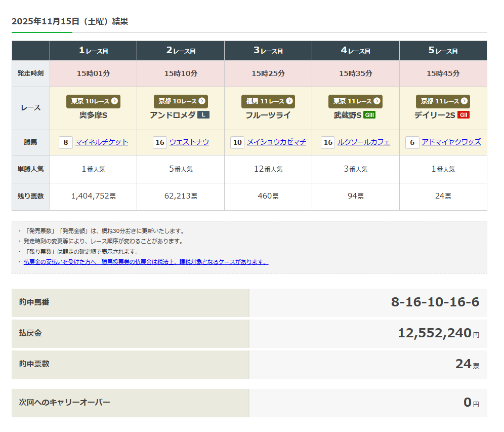Open the 払戻金 tax notice link
504x432 pixels.
pyautogui.click(x=146, y=262)
